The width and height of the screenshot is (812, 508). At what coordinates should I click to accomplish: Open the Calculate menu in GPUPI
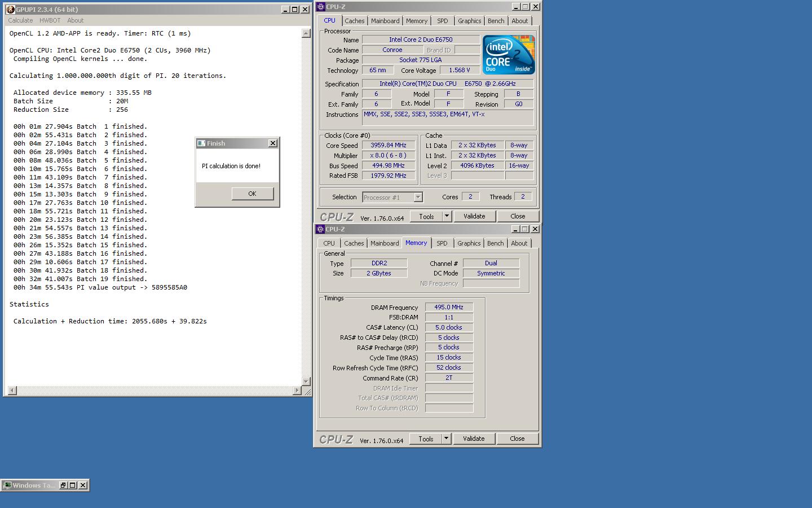point(20,20)
